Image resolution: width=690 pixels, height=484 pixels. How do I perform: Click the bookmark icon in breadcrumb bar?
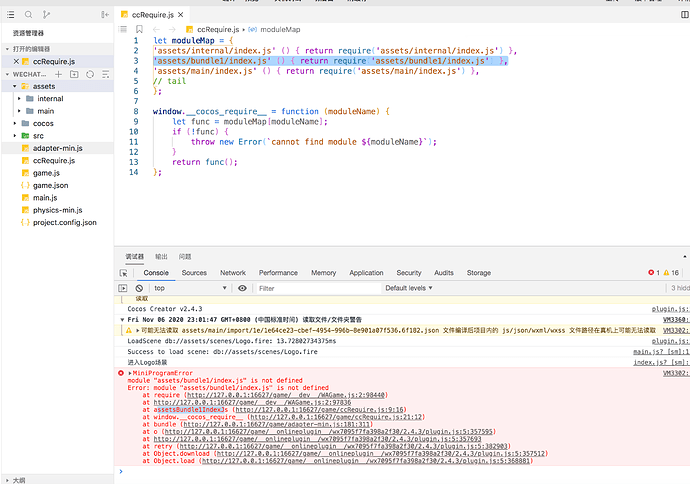click(x=139, y=29)
